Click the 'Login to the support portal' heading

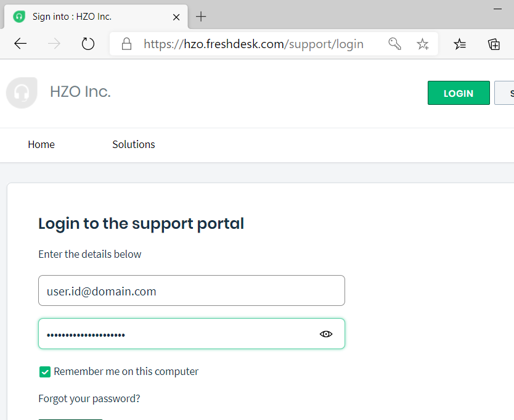pyautogui.click(x=141, y=224)
